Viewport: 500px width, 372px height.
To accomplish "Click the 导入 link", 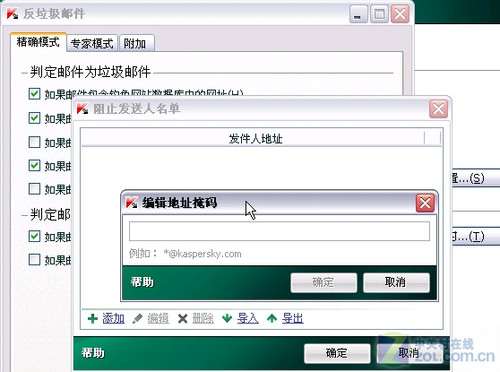I will [248, 319].
